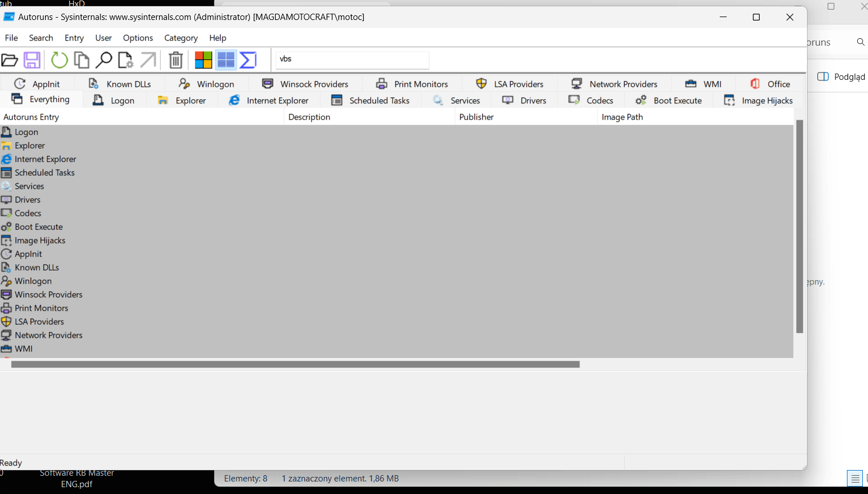Click the Copy toolbar icon

pos(82,60)
